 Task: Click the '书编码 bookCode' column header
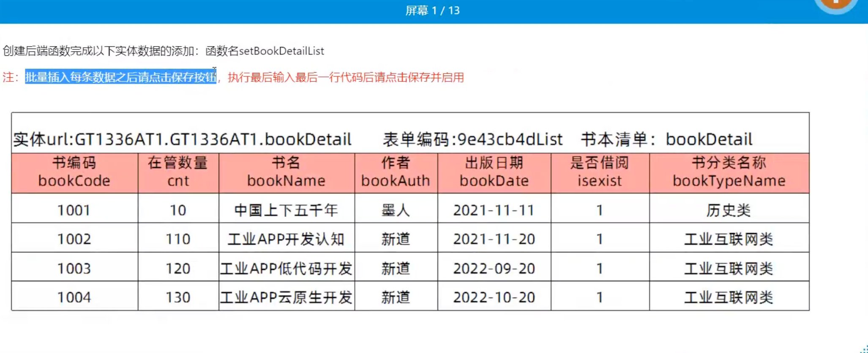coord(74,172)
